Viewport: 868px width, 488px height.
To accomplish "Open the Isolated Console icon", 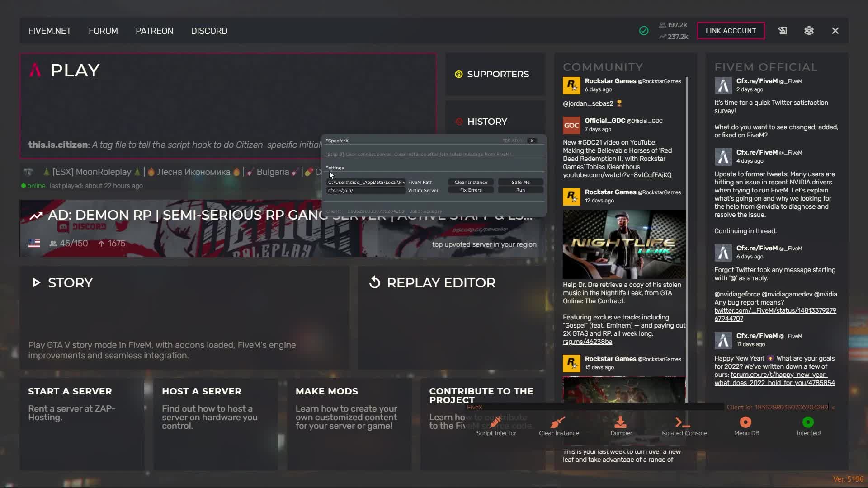I will pyautogui.click(x=683, y=422).
